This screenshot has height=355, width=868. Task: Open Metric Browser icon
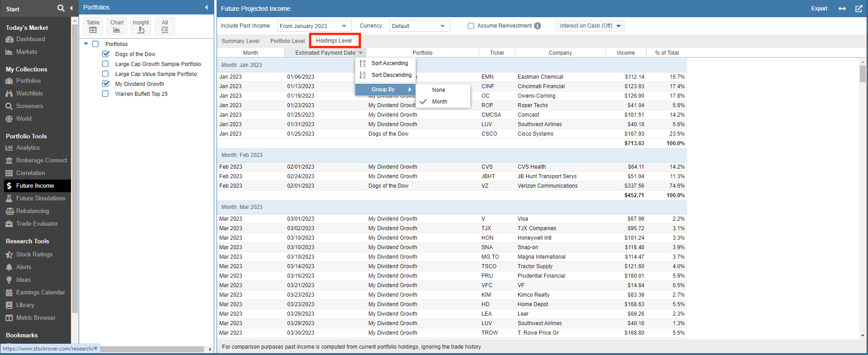[9, 318]
